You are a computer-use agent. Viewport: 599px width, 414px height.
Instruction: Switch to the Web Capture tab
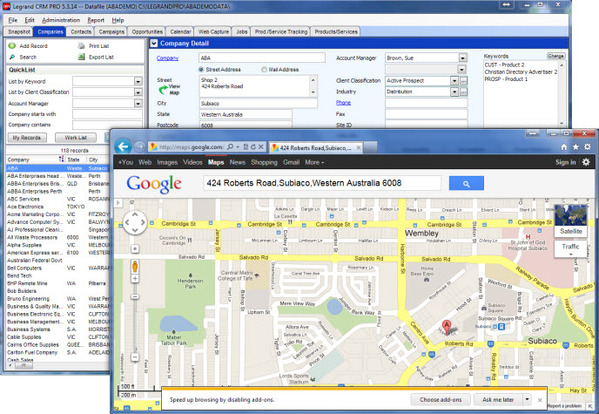coord(213,32)
